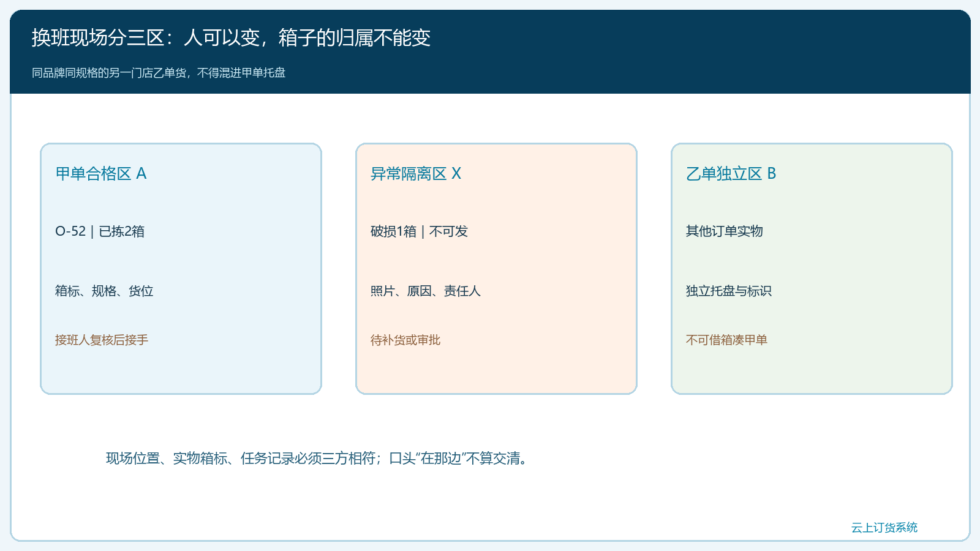Screen dimensions: 980x551
Task: Select the note 待补货或审批
Action: (x=405, y=340)
